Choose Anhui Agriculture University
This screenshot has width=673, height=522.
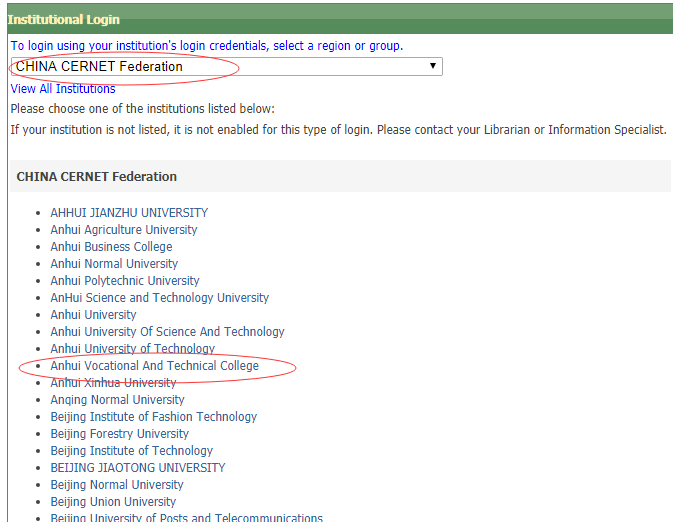pyautogui.click(x=124, y=230)
